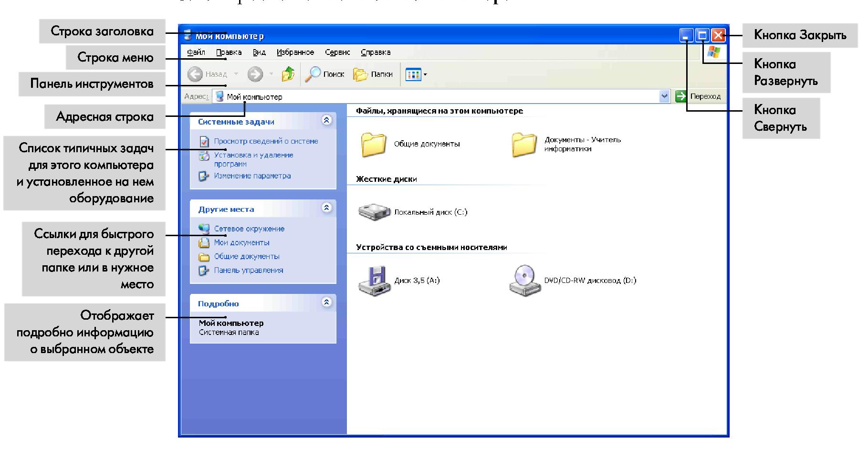Collapse Системные задачи panel
The image size is (868, 459).
[327, 120]
